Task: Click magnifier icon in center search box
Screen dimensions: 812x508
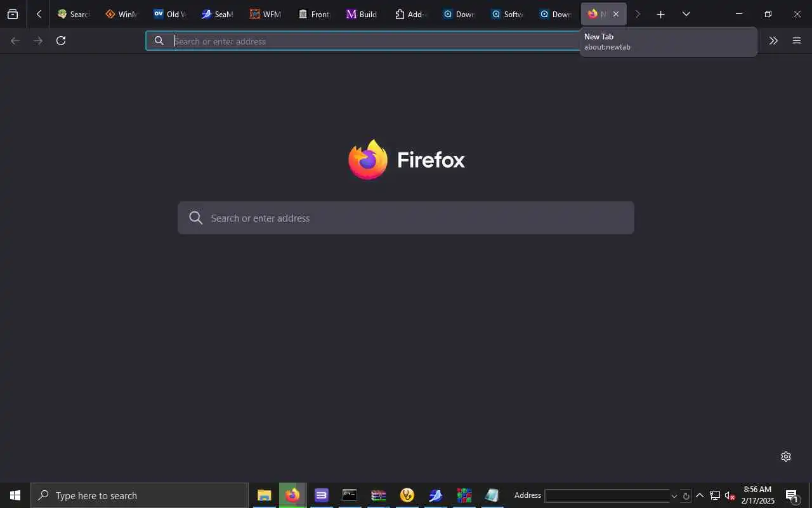Action: click(x=196, y=218)
